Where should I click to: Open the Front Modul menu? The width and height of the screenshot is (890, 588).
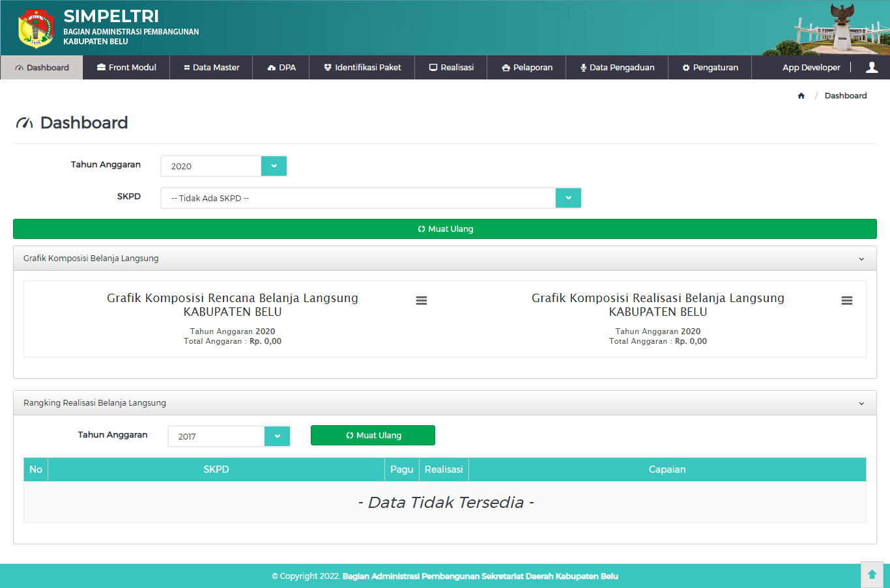pyautogui.click(x=126, y=67)
